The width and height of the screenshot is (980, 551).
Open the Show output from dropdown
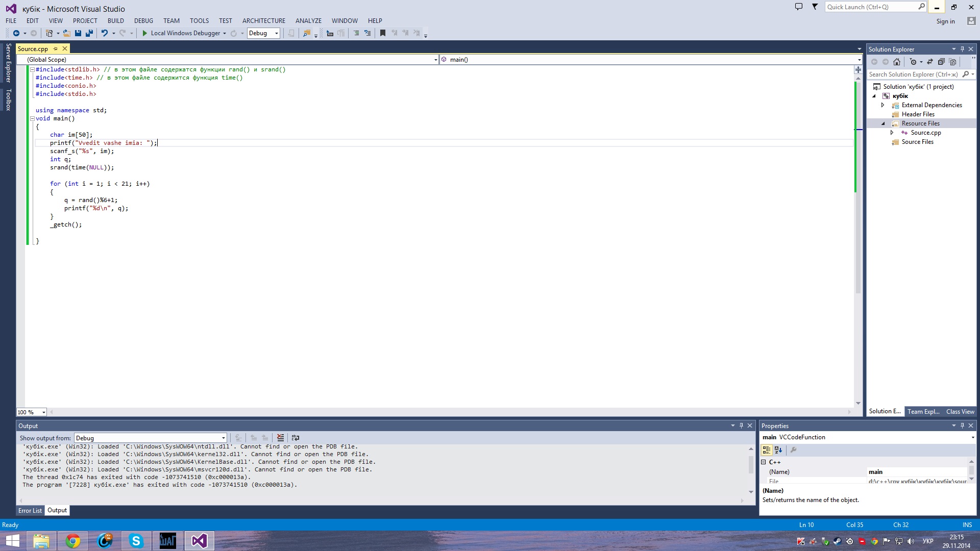223,438
